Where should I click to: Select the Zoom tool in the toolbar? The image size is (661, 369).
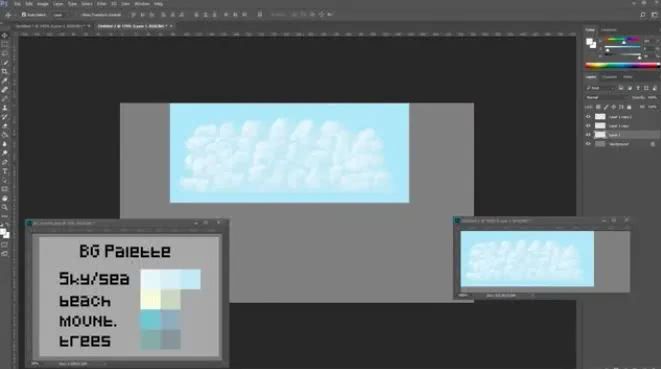click(x=5, y=207)
